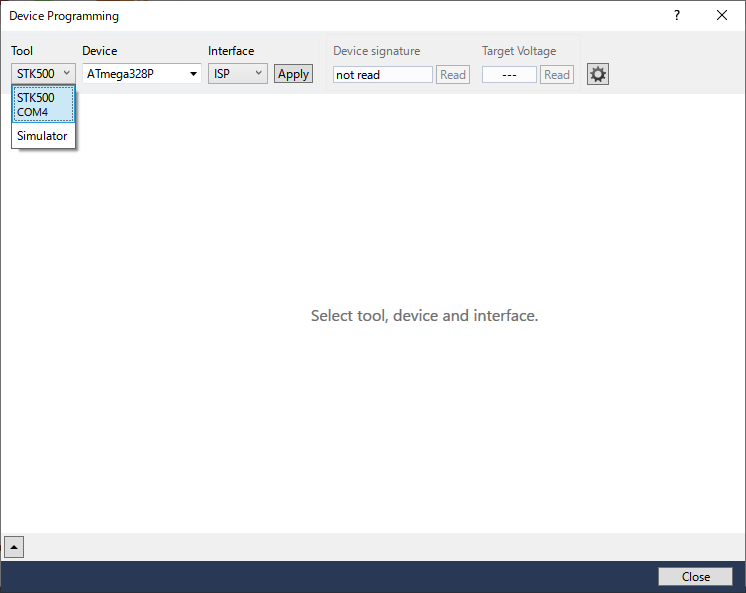
Task: Close the Device Programming window with X
Action: [x=722, y=15]
